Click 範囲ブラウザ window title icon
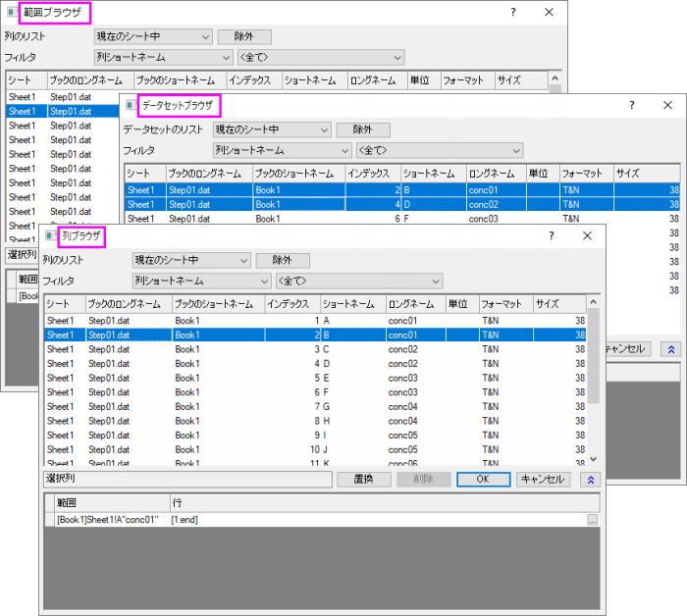This screenshot has width=687, height=616. 13,12
